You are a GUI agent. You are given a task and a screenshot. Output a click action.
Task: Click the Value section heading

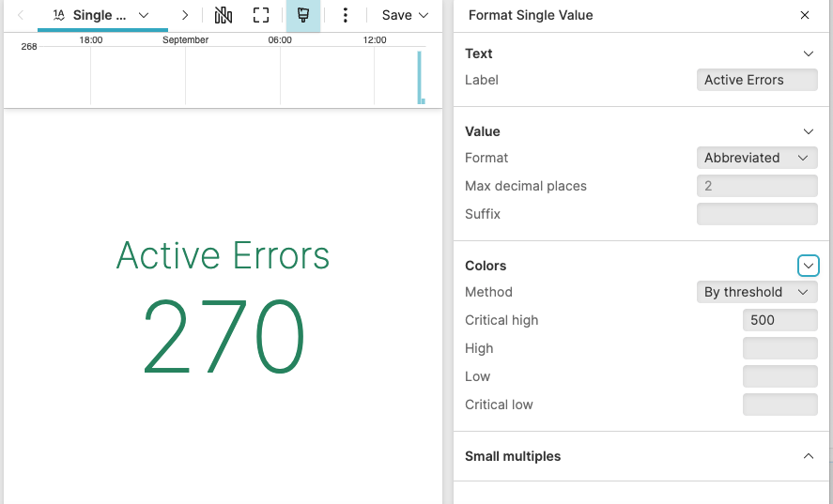pos(483,131)
